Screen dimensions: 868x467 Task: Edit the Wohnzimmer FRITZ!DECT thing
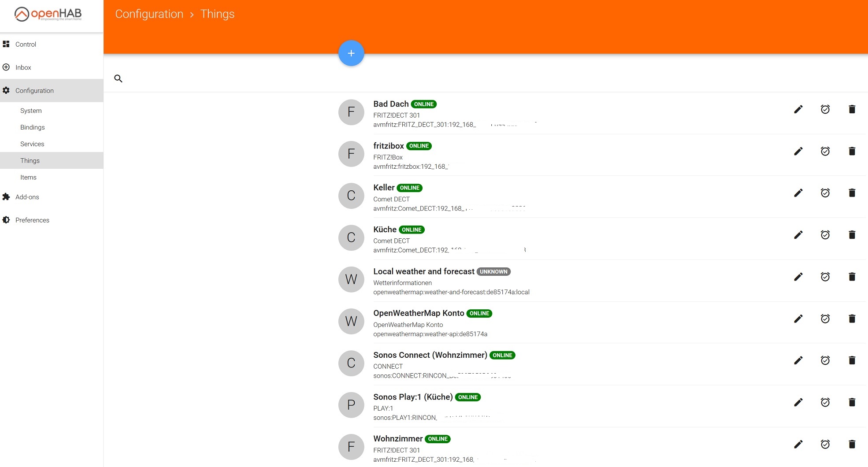(798, 444)
